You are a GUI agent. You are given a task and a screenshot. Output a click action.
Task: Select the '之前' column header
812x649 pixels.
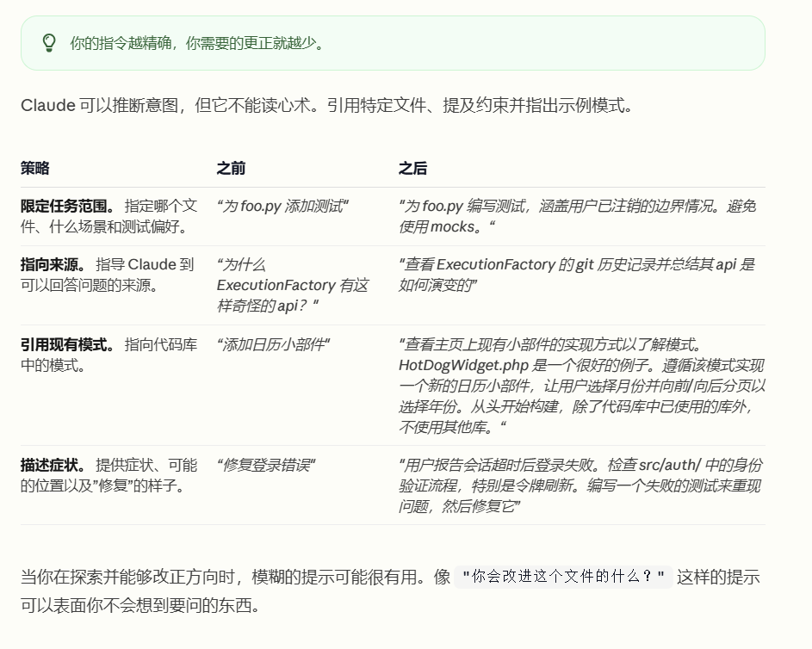[x=231, y=169]
